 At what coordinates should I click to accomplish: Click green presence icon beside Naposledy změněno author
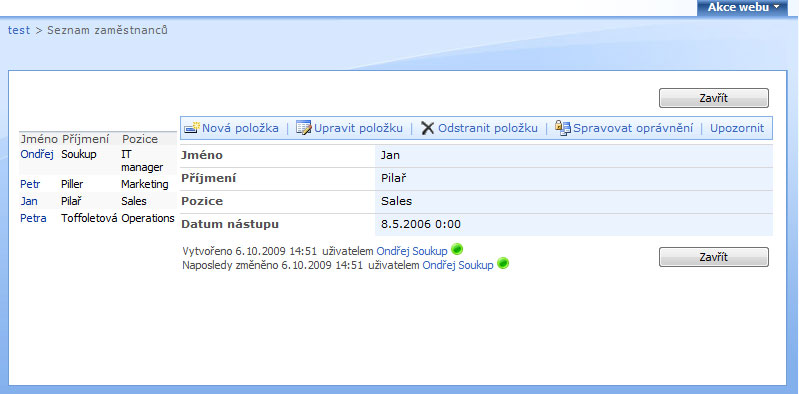pos(503,264)
